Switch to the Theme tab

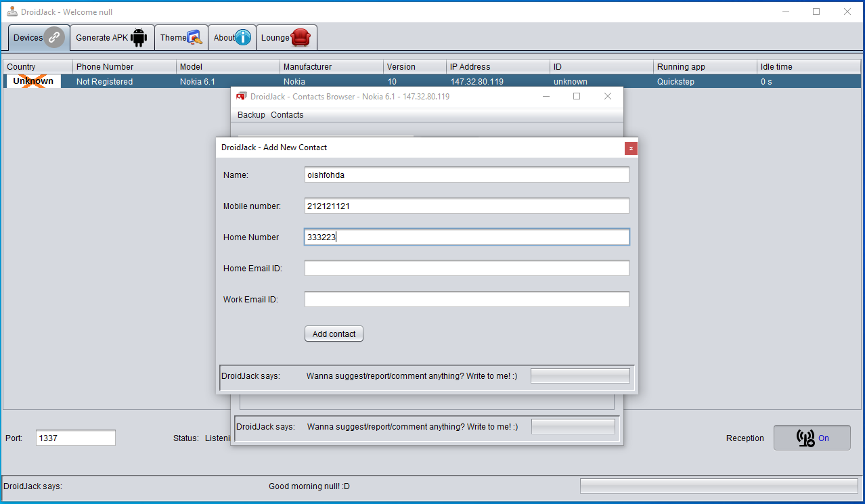click(181, 38)
